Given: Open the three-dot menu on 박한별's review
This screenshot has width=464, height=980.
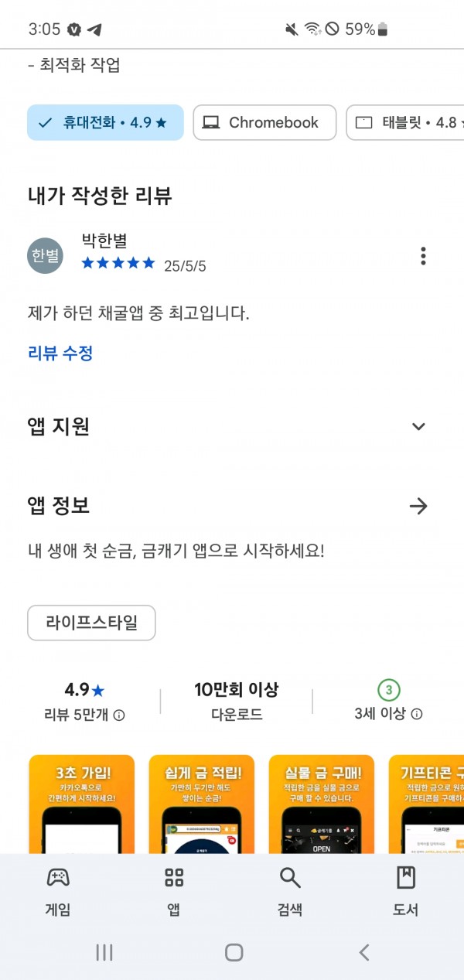Looking at the screenshot, I should pos(423,256).
